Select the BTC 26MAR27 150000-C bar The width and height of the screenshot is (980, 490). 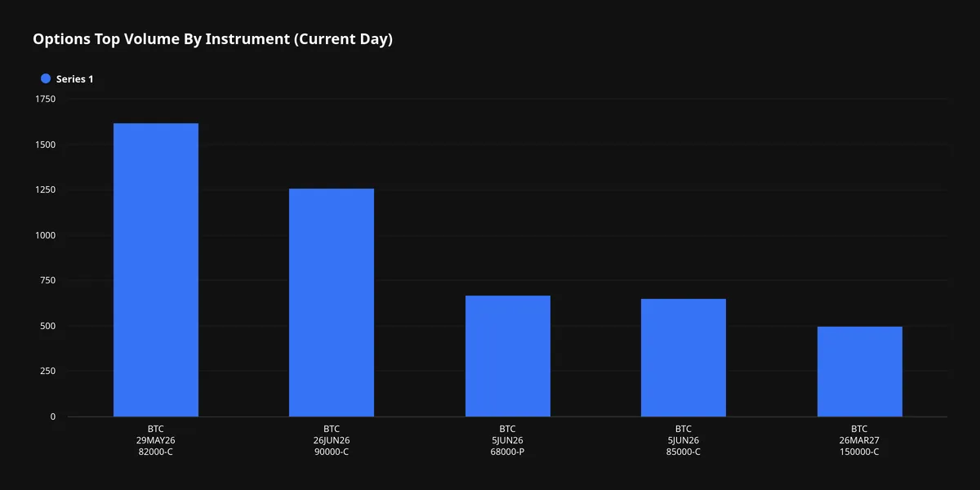pyautogui.click(x=860, y=372)
